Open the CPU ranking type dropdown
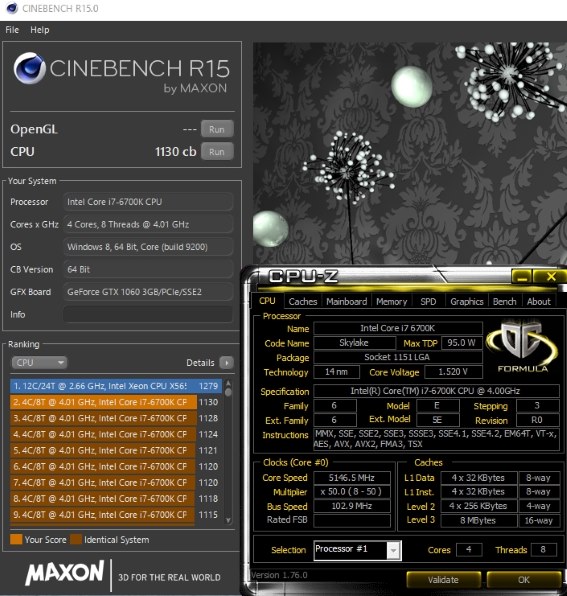Viewport: 567px width, 596px height. [x=39, y=363]
